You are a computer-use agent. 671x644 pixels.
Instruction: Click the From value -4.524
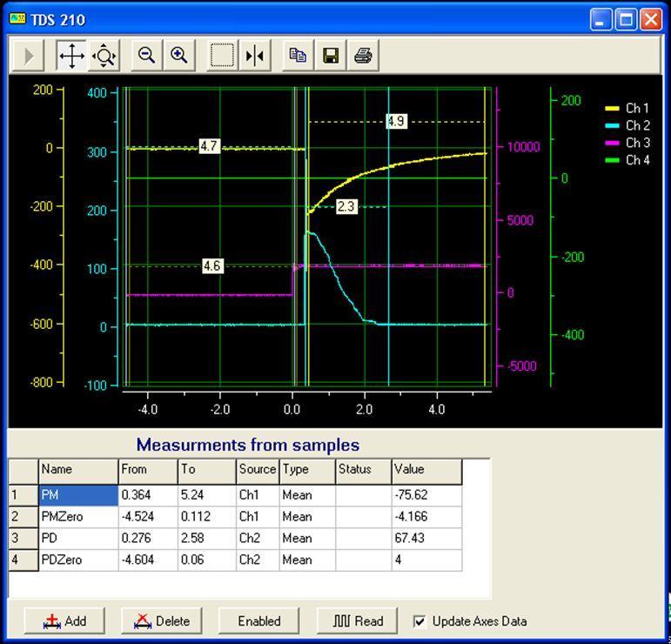(x=148, y=517)
